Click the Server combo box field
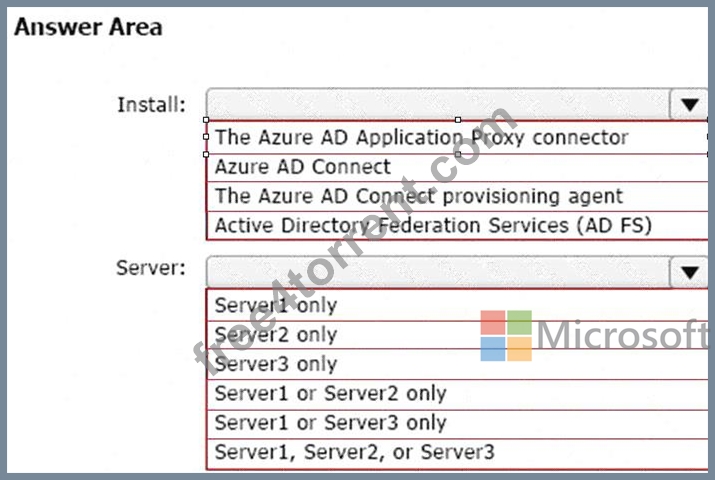715x480 pixels. tap(438, 272)
